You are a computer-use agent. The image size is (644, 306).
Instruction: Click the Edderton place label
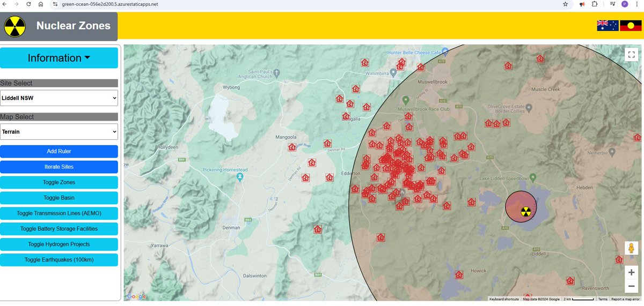(350, 174)
